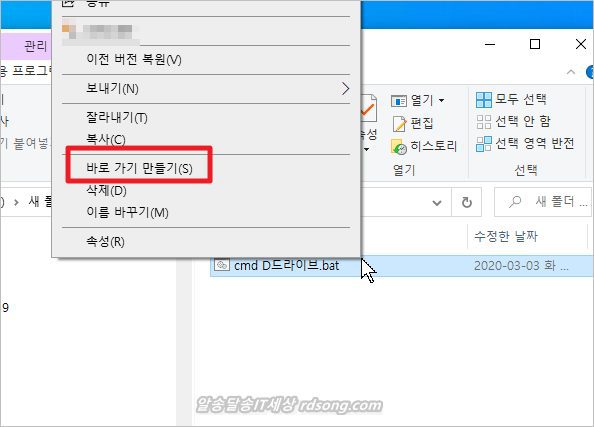Viewport: 594px width, 427px height.
Task: Click 이전 버전 복원(V) entry
Action: [x=134, y=59]
